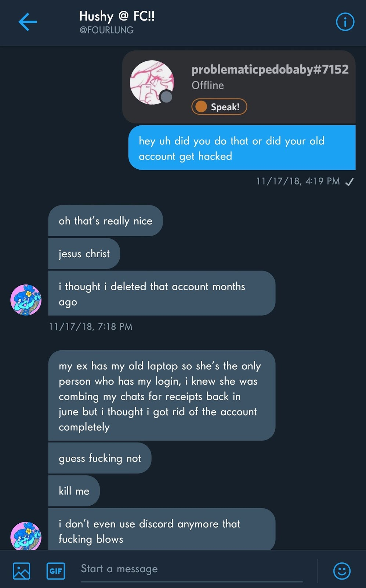Tap the 'jesus christ' message bubble
366x588 pixels.
click(x=84, y=254)
